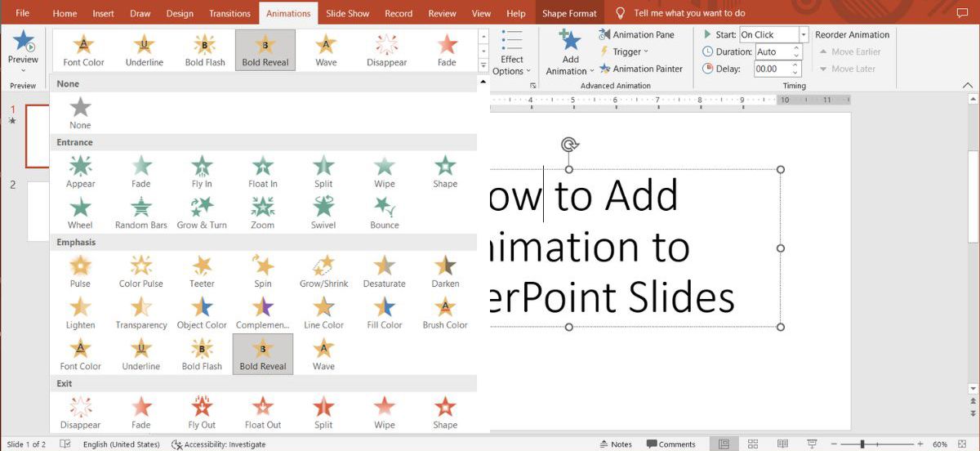Open the File tab

point(22,13)
